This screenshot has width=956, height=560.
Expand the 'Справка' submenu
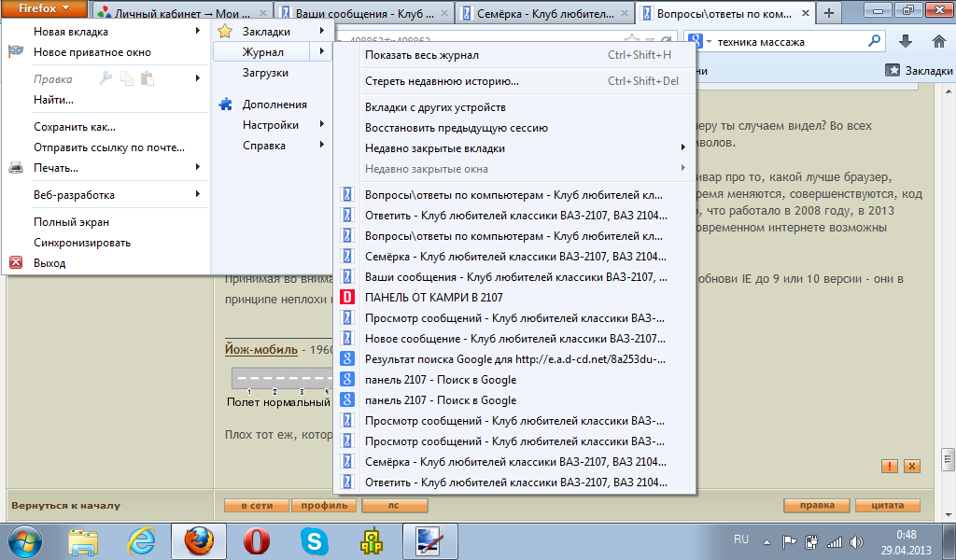click(x=272, y=146)
